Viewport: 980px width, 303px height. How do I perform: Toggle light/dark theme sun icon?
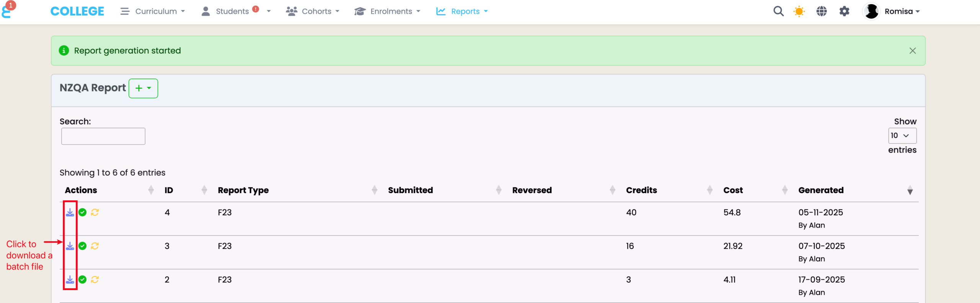tap(799, 11)
